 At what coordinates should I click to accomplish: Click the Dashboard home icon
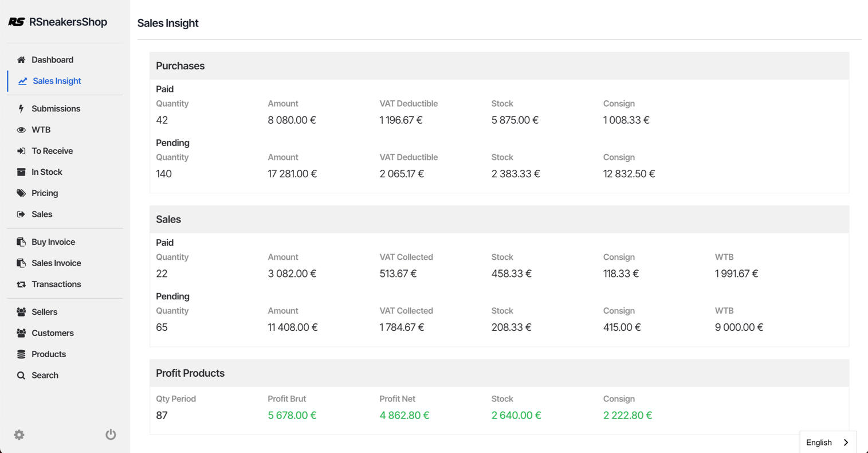[21, 60]
